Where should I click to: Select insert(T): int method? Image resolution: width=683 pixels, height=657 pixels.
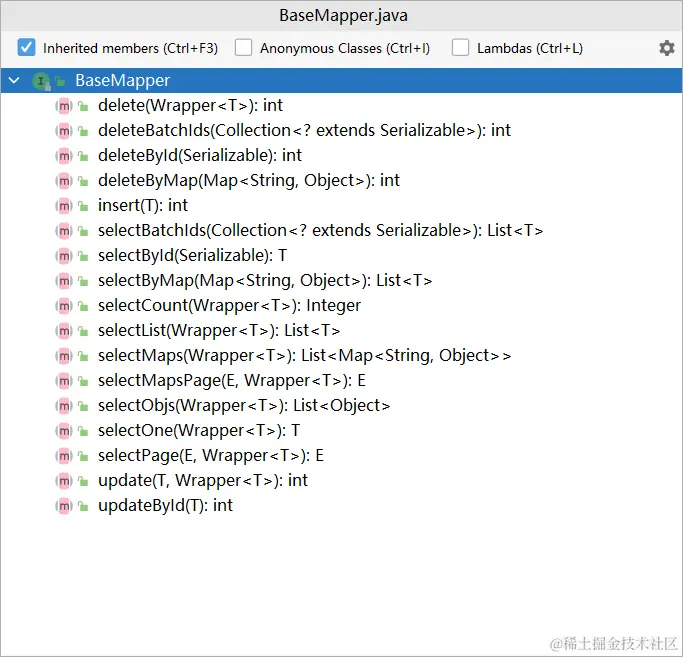pos(143,206)
